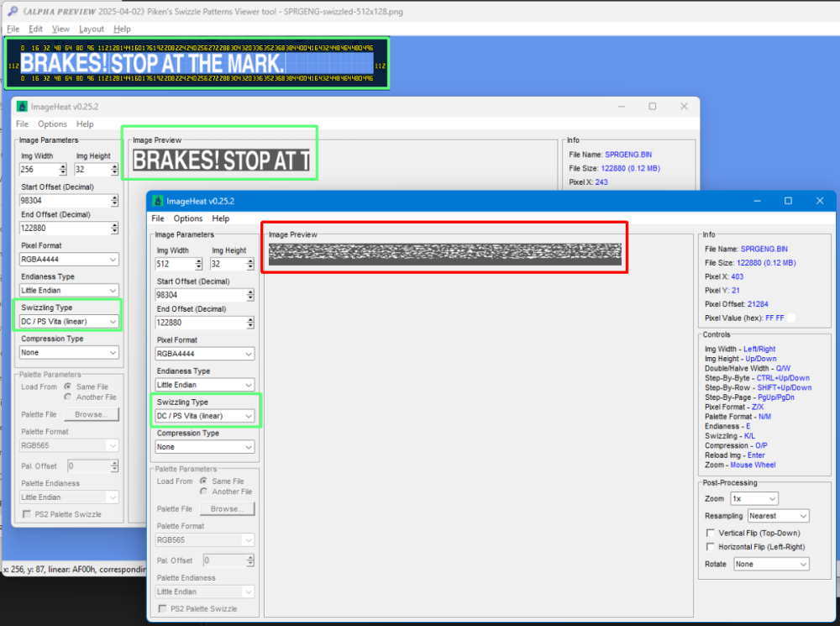Screen dimensions: 840x626
Task: Select Same File radio in back ImageHeat window
Action: [x=68, y=387]
